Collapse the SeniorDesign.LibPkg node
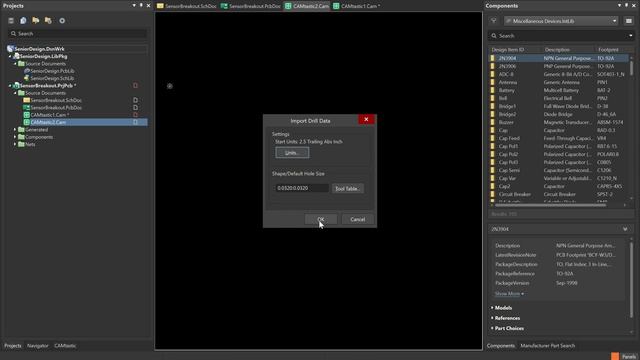The width and height of the screenshot is (640, 360). (10, 56)
